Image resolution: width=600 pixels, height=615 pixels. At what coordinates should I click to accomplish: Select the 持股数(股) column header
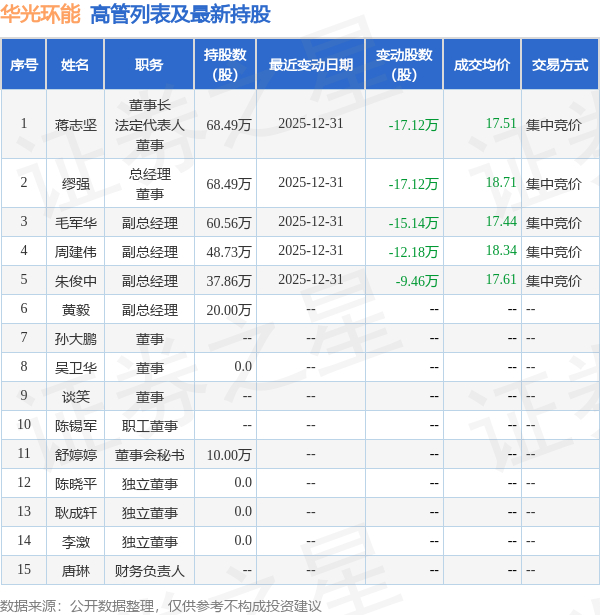[225, 64]
